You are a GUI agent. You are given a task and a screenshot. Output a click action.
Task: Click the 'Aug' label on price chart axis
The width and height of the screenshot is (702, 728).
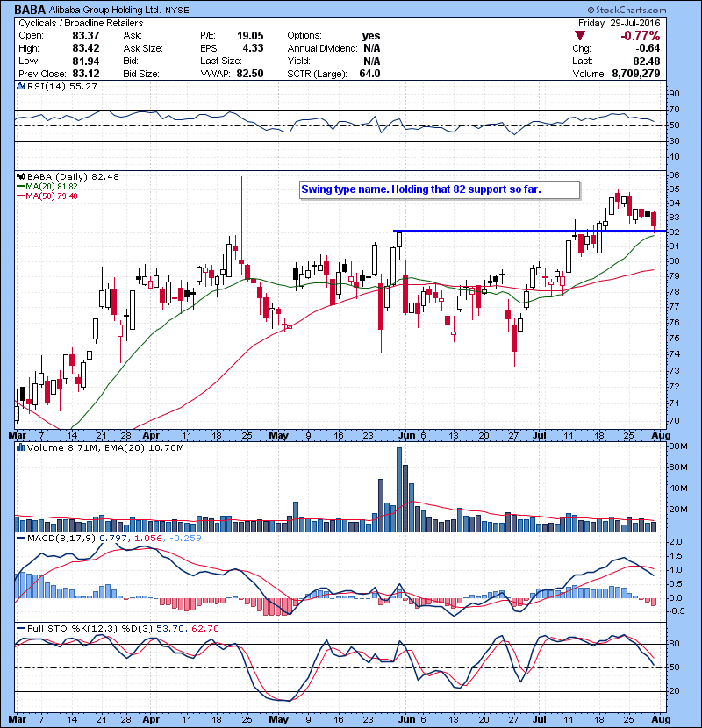(661, 436)
